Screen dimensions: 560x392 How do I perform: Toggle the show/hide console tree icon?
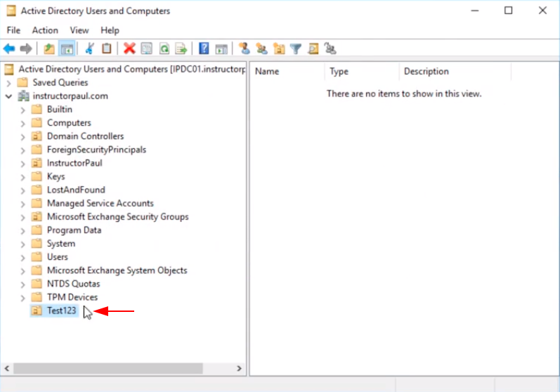point(67,48)
